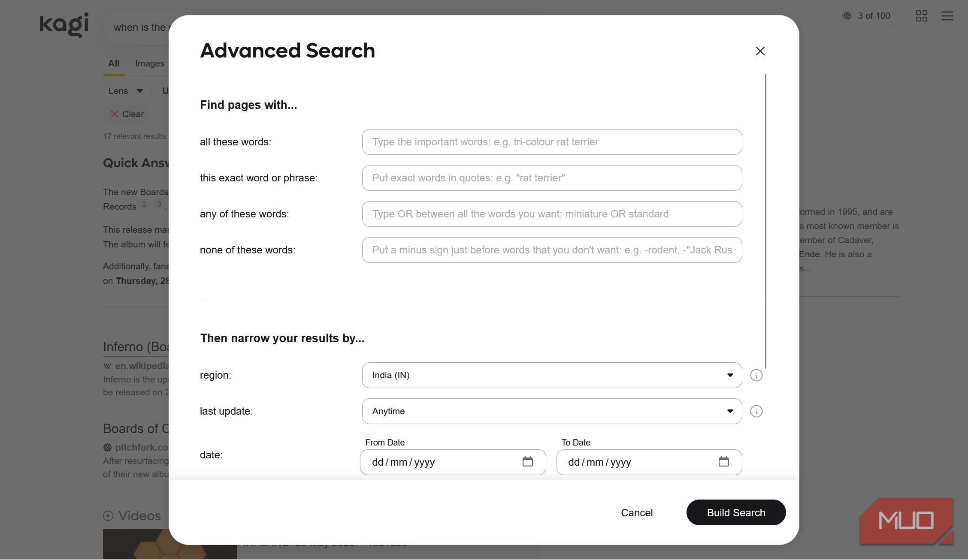This screenshot has height=560, width=968.
Task: Click the 'Find pages with...' heading
Action: (248, 105)
